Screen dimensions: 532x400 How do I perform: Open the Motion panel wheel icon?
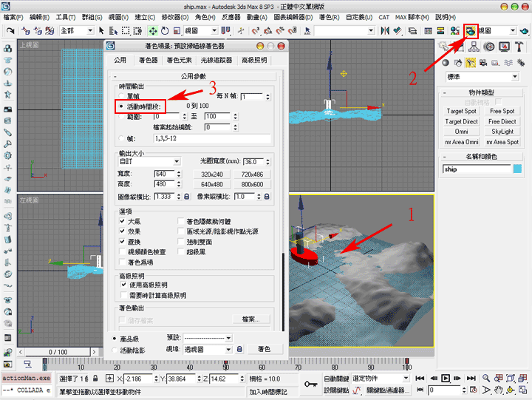point(489,47)
